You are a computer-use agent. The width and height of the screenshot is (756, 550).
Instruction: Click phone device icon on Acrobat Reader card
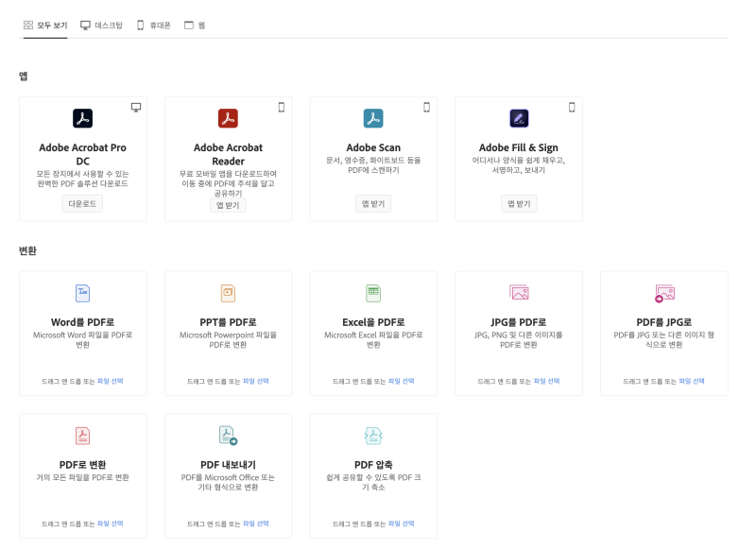click(x=282, y=107)
